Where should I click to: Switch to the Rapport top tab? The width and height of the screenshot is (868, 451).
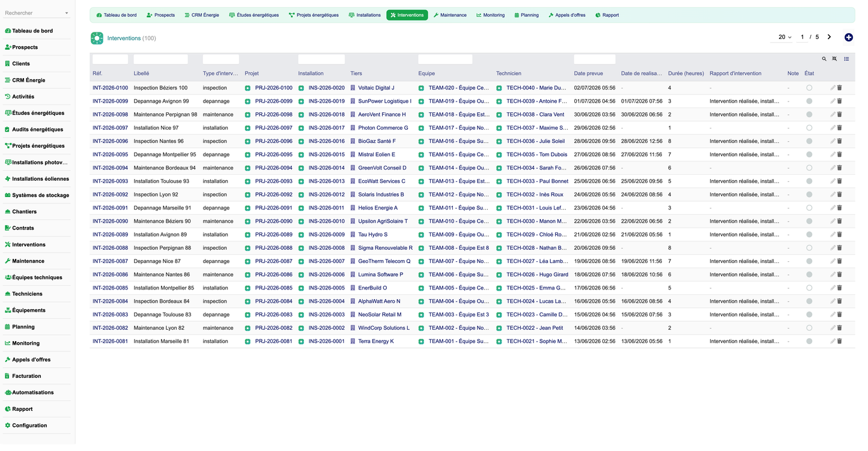pos(607,15)
